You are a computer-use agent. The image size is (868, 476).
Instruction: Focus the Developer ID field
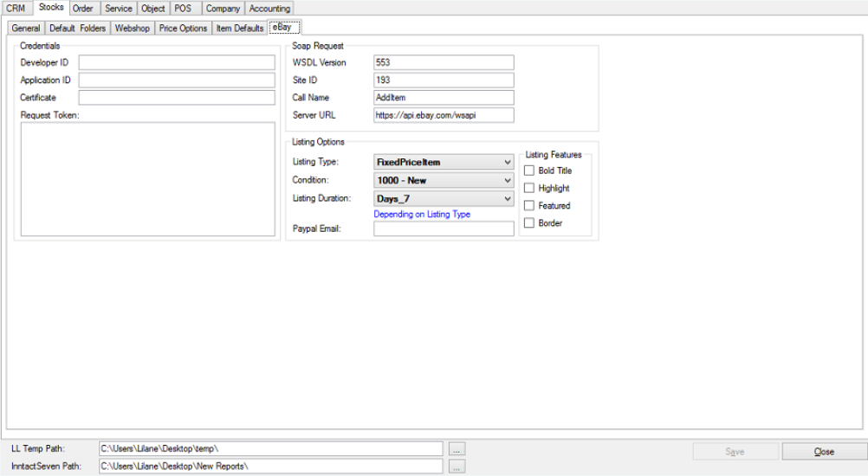pos(177,62)
